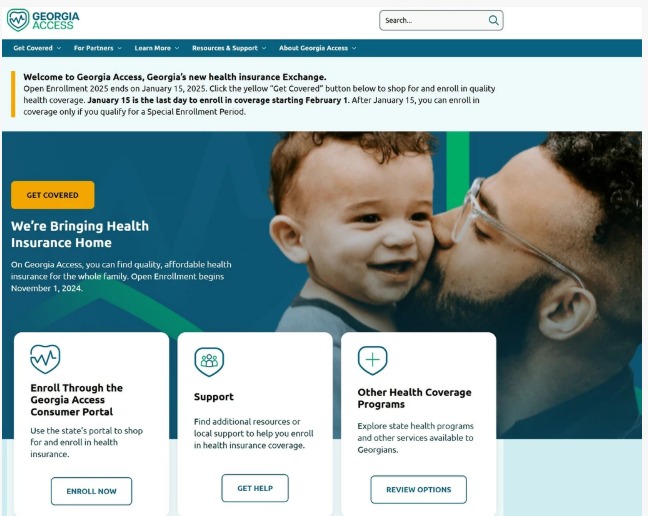Expand the Learn More dropdown chevron
Viewport: 648px width, 516px height.
177,48
